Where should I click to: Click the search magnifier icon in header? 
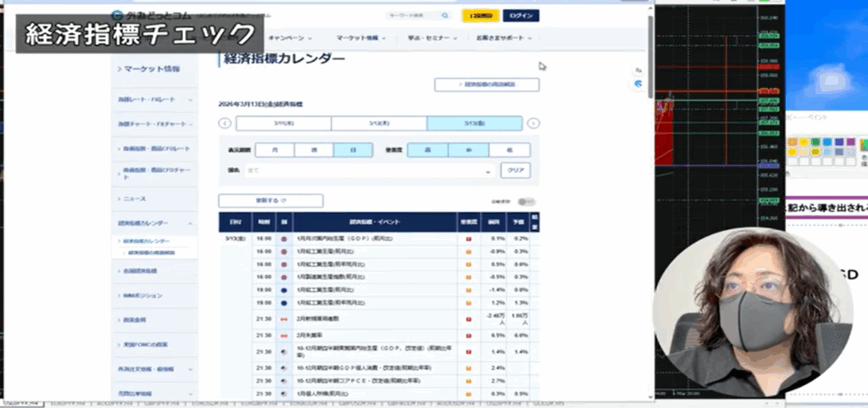tap(444, 15)
